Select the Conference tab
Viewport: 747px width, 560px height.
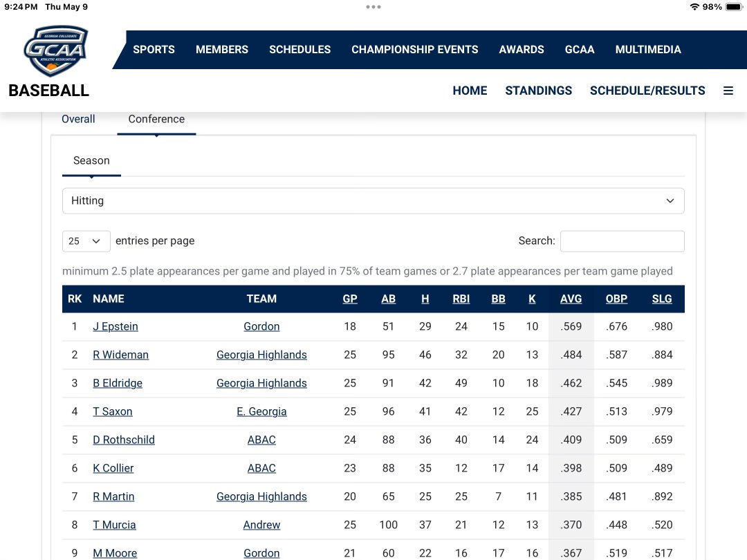156,119
